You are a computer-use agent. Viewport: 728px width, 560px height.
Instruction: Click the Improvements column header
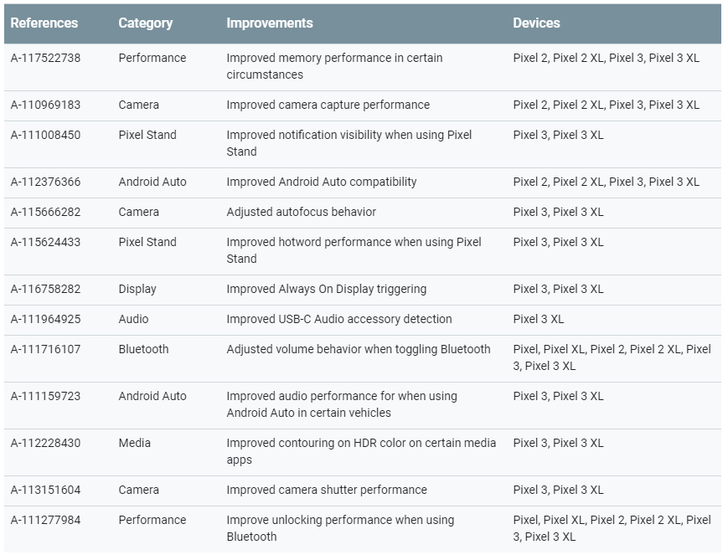pos(269,23)
